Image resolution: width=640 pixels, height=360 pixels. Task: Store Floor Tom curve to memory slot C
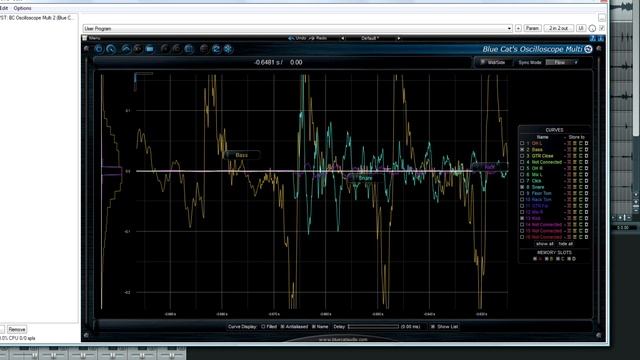pos(580,193)
